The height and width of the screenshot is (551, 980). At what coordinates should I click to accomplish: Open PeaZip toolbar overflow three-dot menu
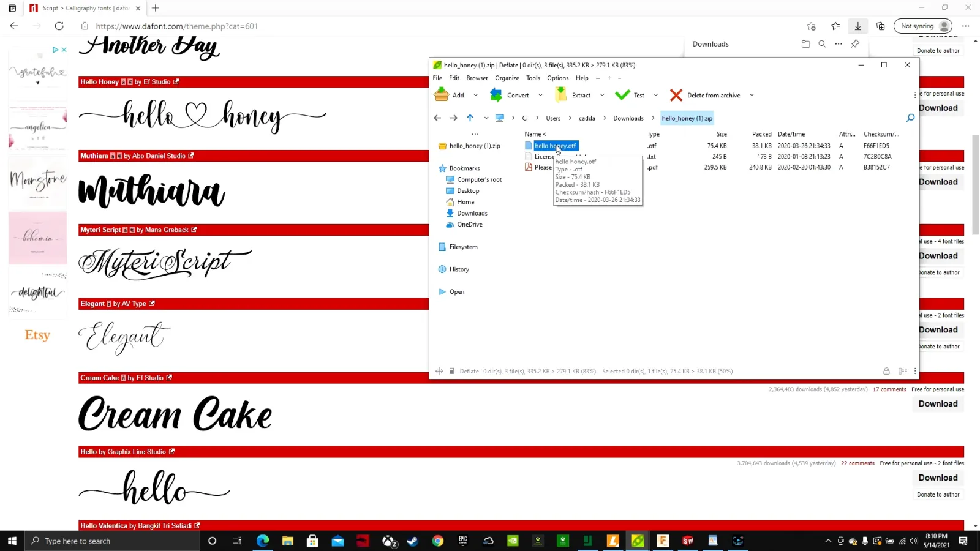pos(915,95)
